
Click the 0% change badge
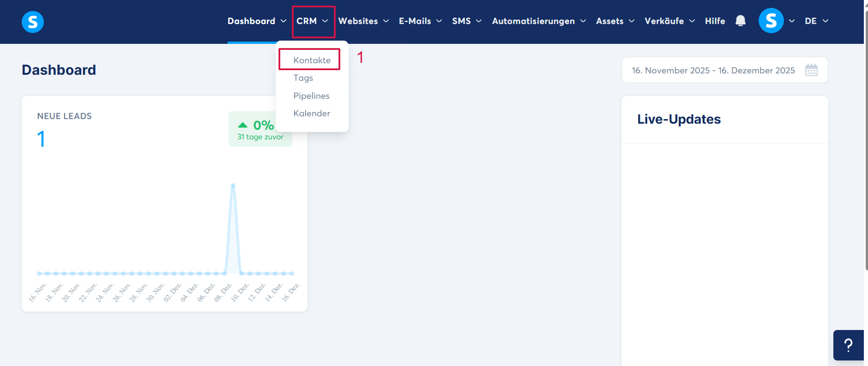(x=260, y=129)
